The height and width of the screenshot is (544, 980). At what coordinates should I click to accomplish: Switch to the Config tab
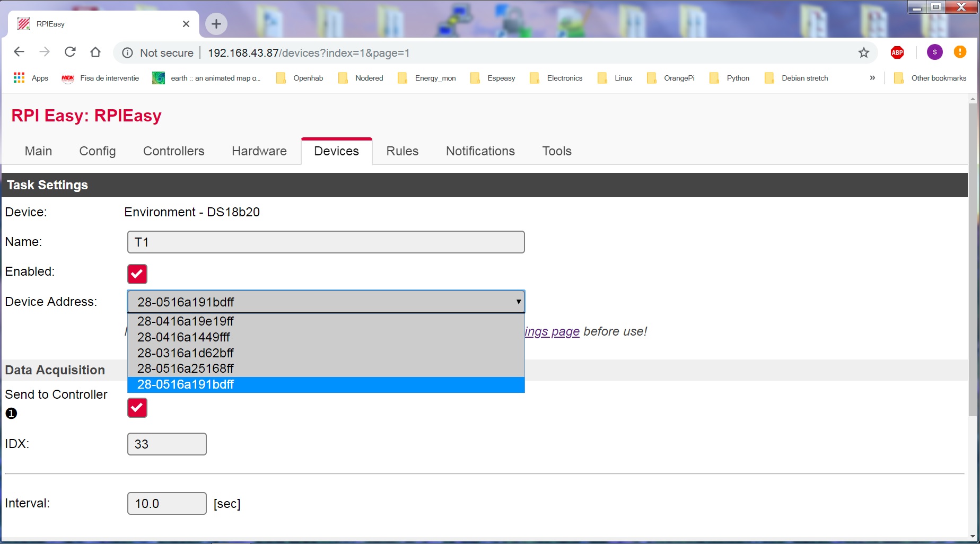[x=98, y=151]
